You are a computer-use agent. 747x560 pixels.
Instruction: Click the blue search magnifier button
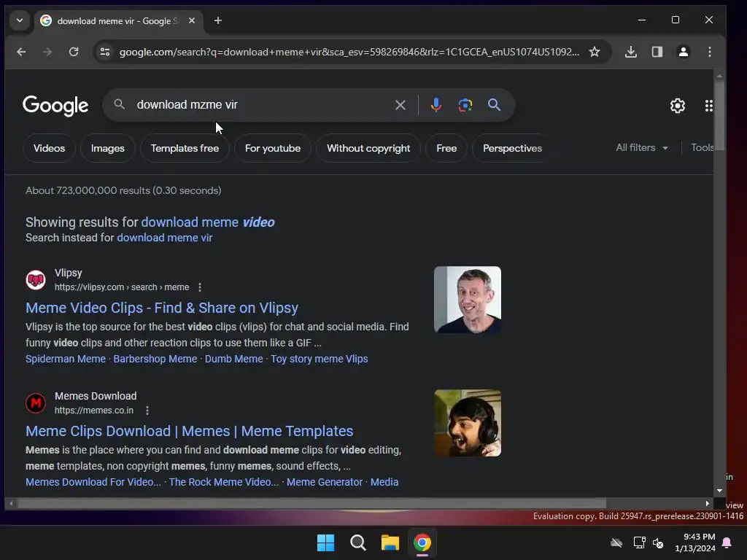tap(494, 105)
